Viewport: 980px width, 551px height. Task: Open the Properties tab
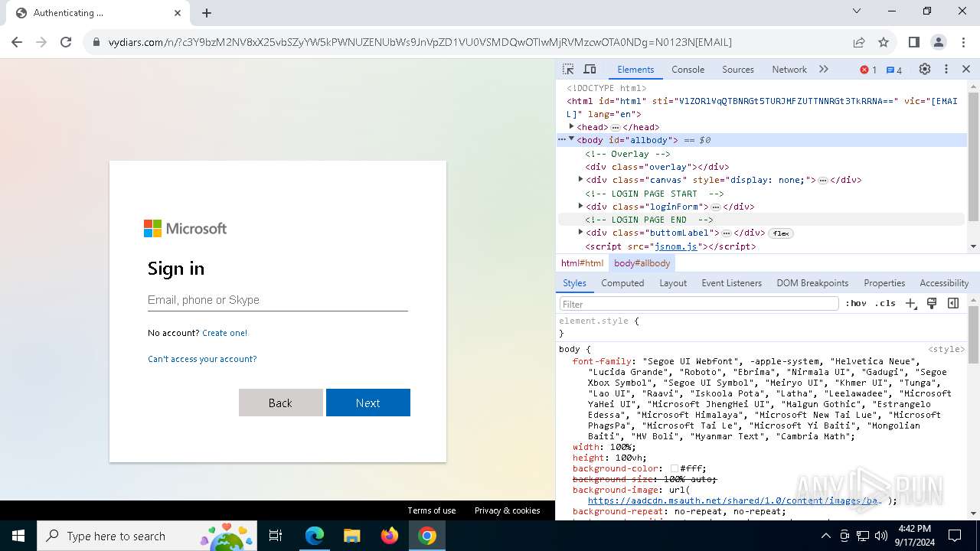tap(884, 282)
